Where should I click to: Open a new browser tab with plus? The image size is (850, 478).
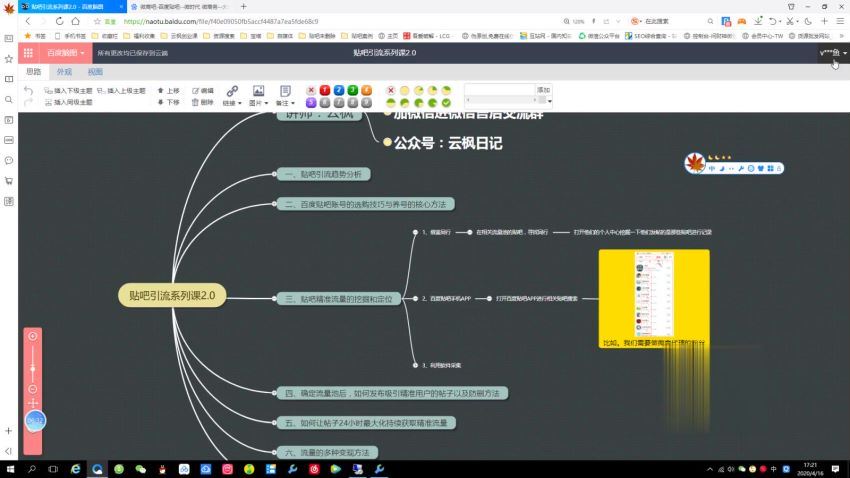[243, 7]
